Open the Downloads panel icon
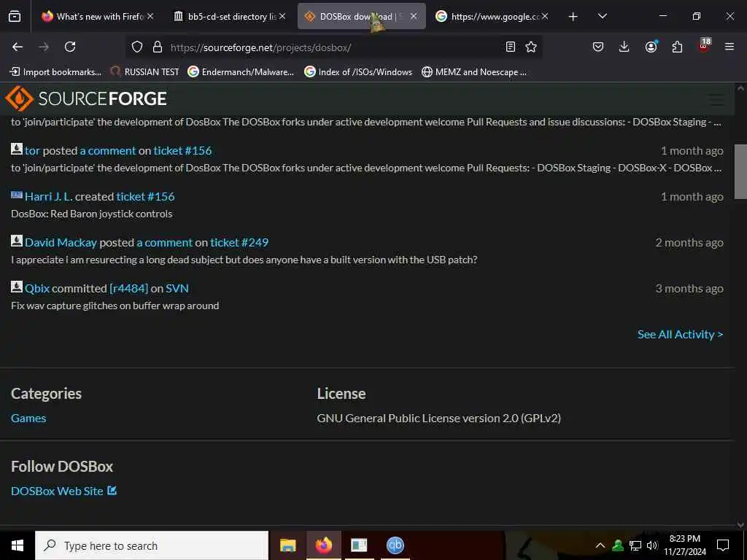 pos(624,47)
